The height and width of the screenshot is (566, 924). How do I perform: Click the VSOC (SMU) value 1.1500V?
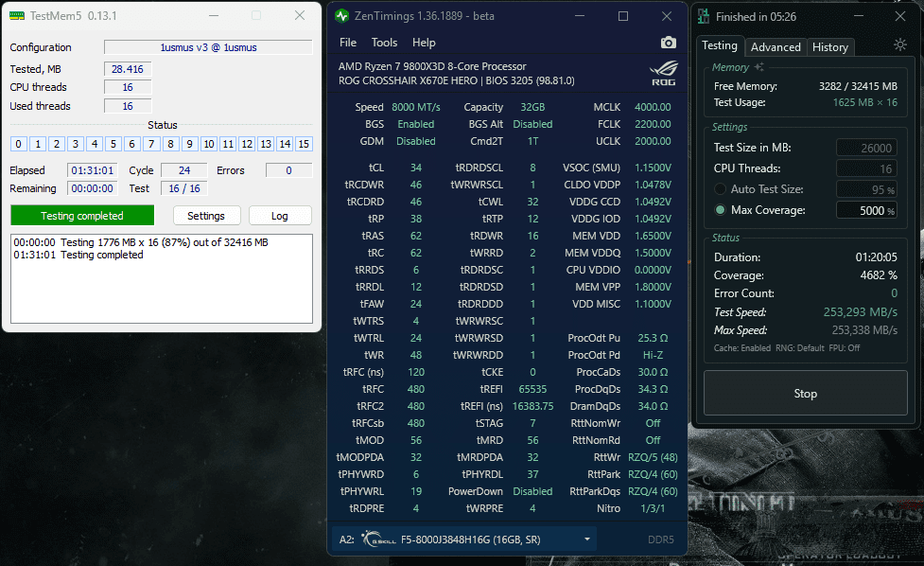pyautogui.click(x=653, y=168)
